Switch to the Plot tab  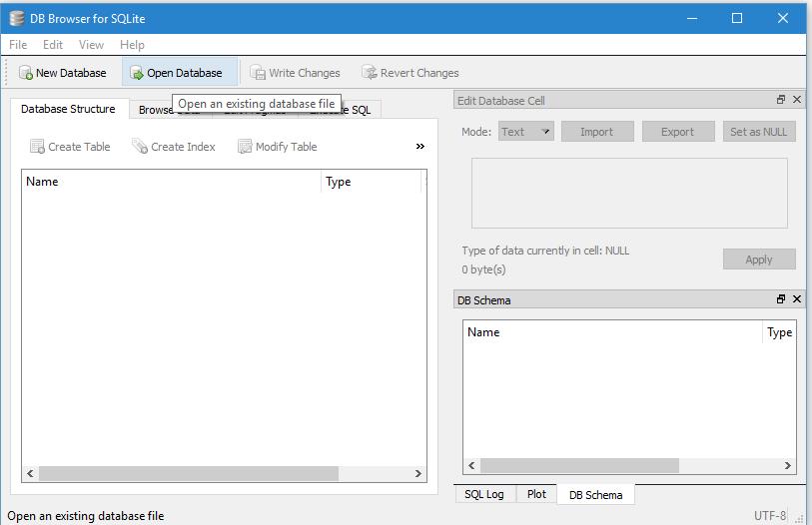pyautogui.click(x=536, y=494)
